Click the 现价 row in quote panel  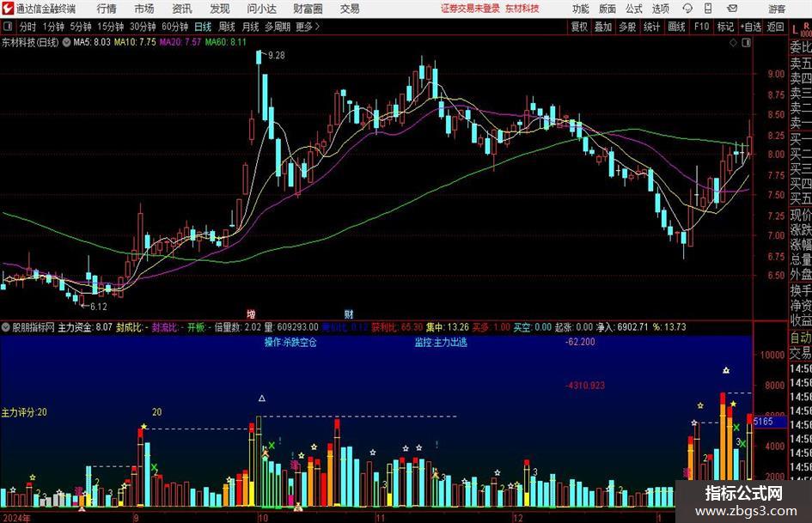(801, 215)
